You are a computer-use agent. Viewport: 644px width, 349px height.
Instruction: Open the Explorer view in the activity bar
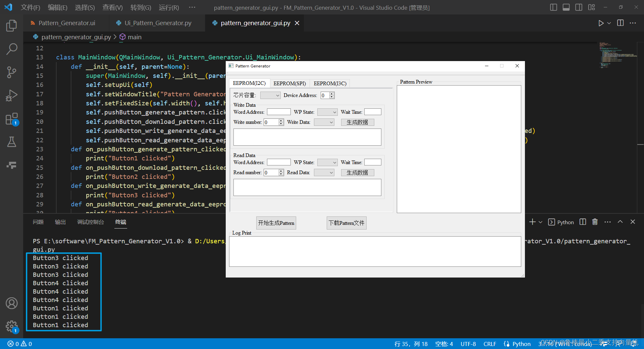pyautogui.click(x=12, y=26)
